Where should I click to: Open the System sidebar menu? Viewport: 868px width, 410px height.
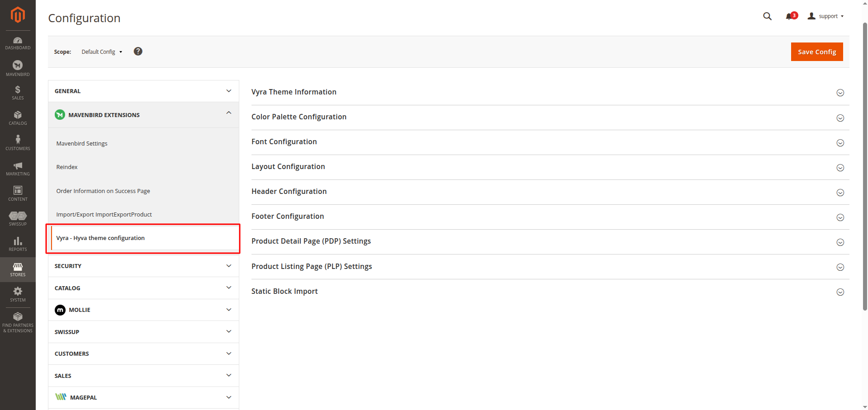(18, 295)
